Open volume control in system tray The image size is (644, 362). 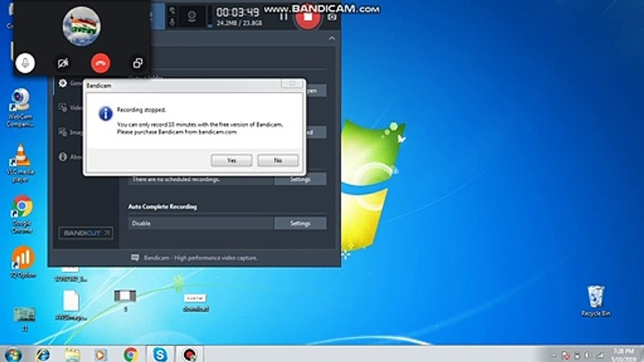[x=587, y=355]
